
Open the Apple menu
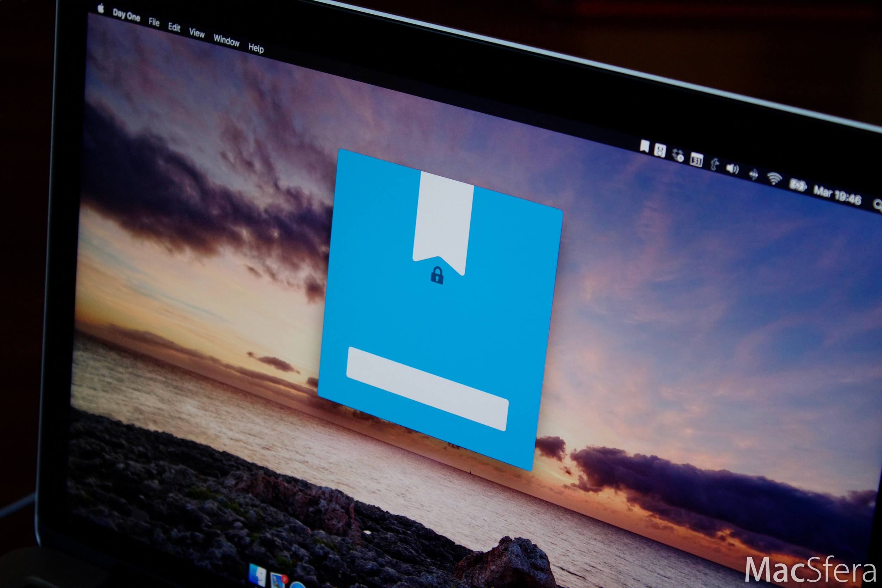(101, 7)
